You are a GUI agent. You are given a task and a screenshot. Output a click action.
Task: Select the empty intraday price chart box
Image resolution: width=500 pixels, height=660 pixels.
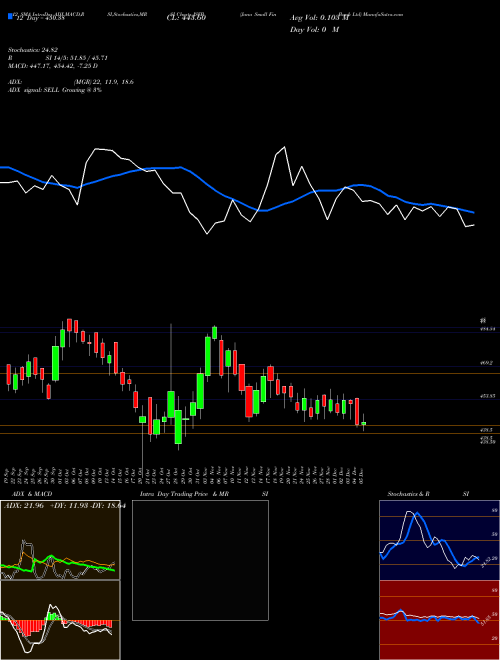coord(200,560)
